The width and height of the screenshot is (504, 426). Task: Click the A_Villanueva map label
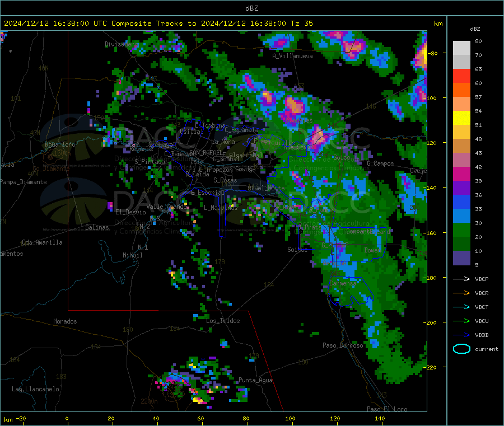click(x=292, y=56)
